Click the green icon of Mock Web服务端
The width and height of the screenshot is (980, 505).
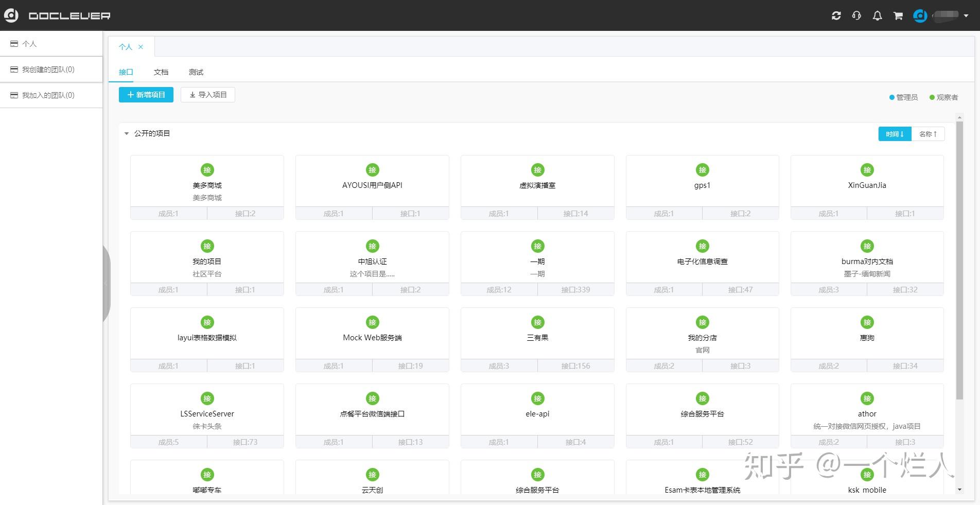pyautogui.click(x=372, y=322)
